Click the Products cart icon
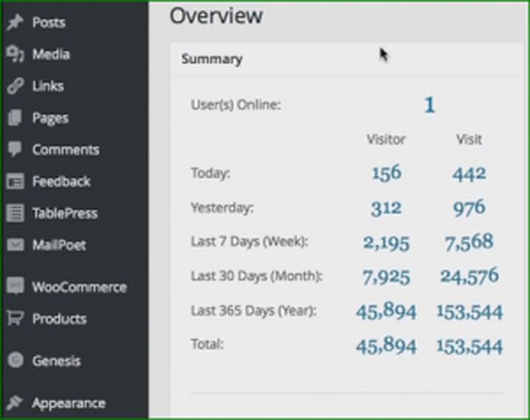Image resolution: width=530 pixels, height=420 pixels. pyautogui.click(x=15, y=318)
